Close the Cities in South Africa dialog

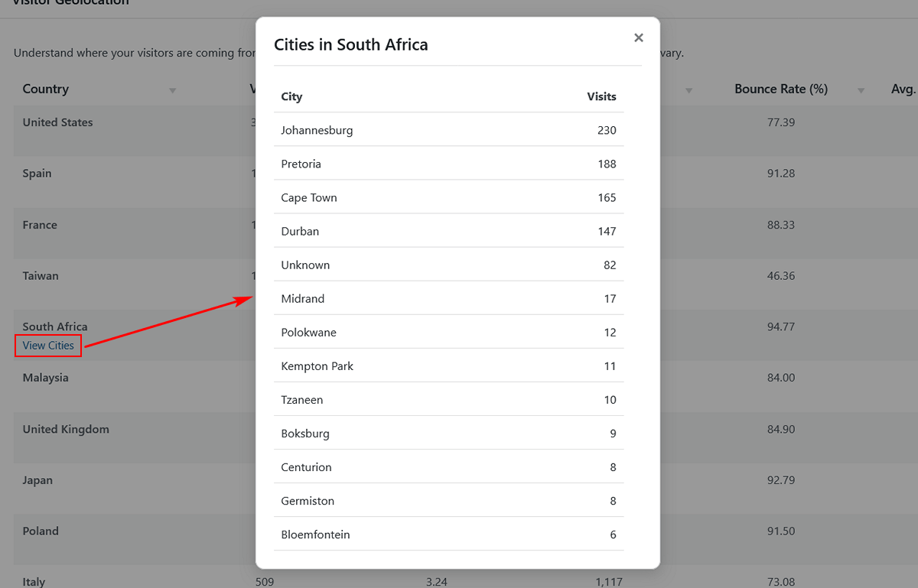pos(639,37)
